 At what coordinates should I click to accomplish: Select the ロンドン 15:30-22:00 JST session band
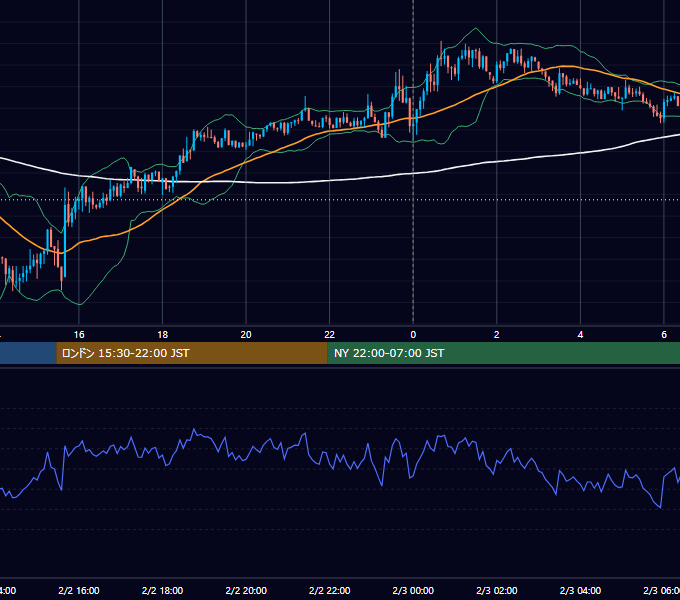(x=192, y=353)
